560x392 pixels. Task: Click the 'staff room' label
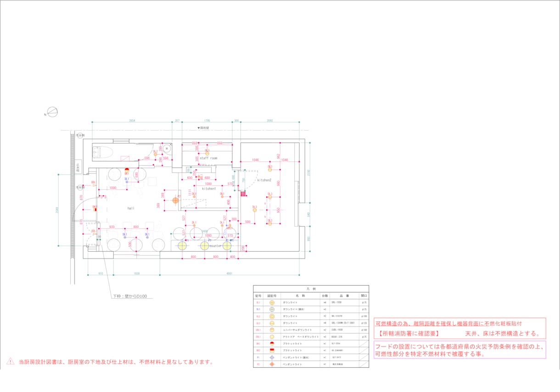tap(208, 158)
